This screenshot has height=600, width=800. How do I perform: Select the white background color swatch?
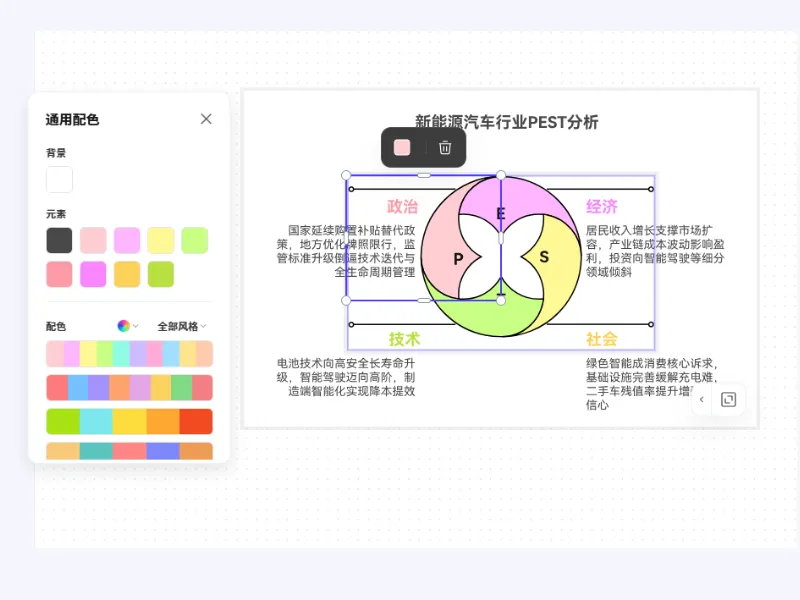click(x=59, y=180)
